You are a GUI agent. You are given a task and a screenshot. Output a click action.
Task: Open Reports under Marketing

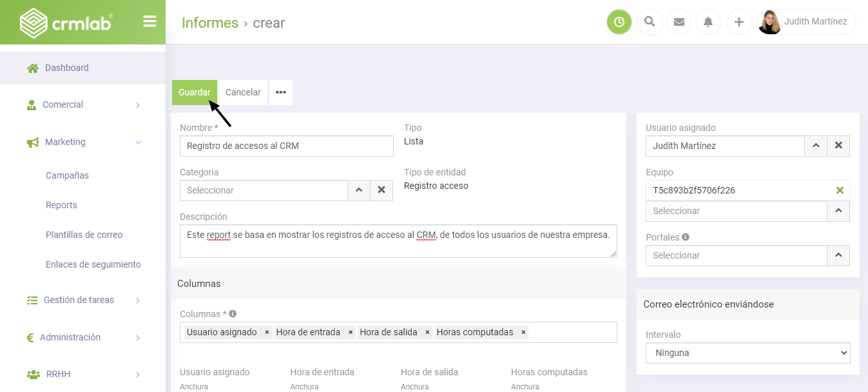point(61,205)
